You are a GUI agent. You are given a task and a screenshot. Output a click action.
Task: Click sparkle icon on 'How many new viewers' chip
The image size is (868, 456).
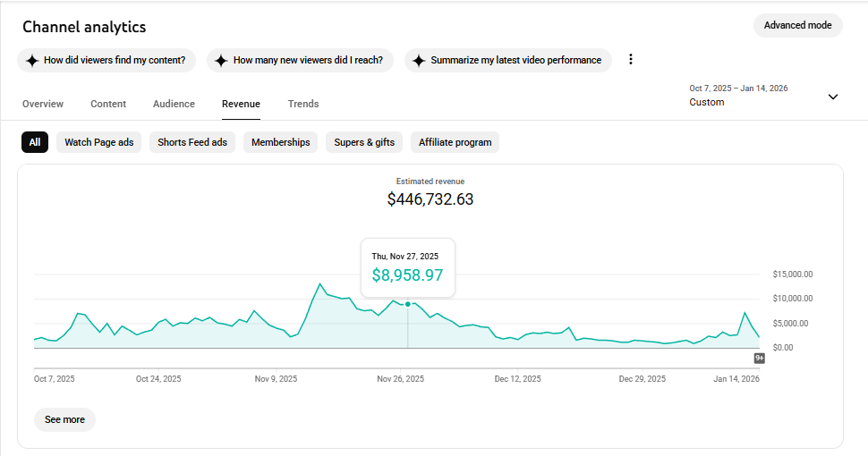(221, 61)
